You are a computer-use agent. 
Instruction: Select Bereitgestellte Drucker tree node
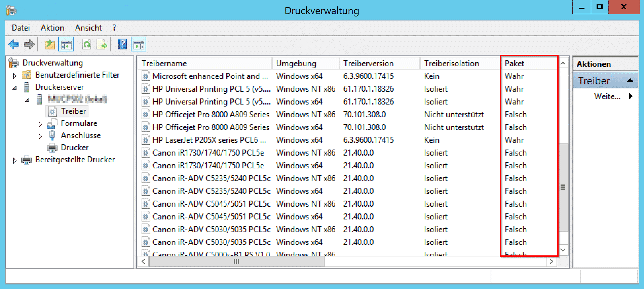pos(75,160)
